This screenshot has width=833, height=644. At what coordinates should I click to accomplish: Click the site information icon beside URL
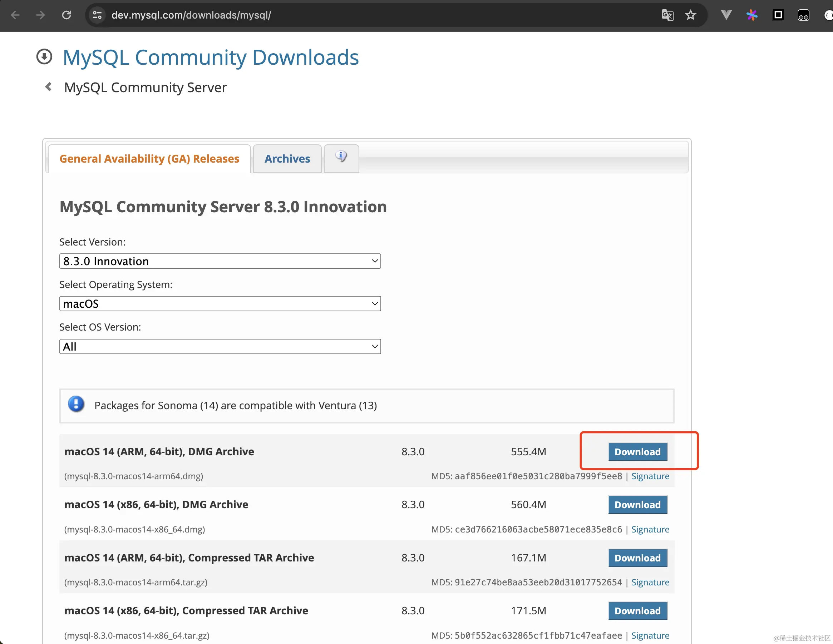[x=97, y=15]
